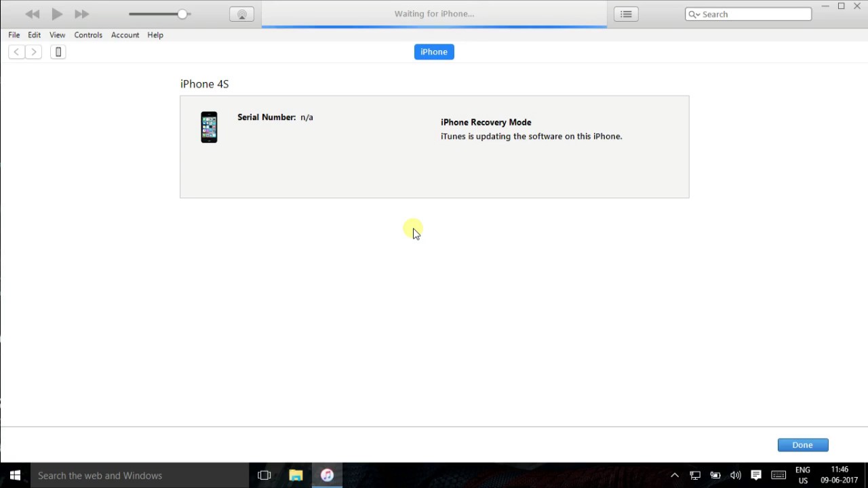Image resolution: width=868 pixels, height=488 pixels.
Task: Open File Explorer from the taskbar
Action: 296,476
